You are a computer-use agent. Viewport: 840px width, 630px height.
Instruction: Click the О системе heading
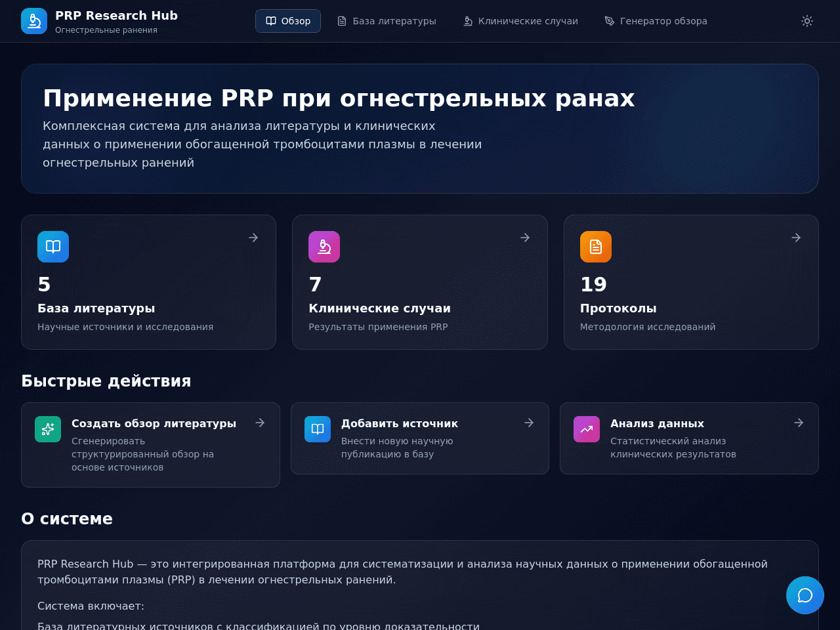tap(67, 519)
